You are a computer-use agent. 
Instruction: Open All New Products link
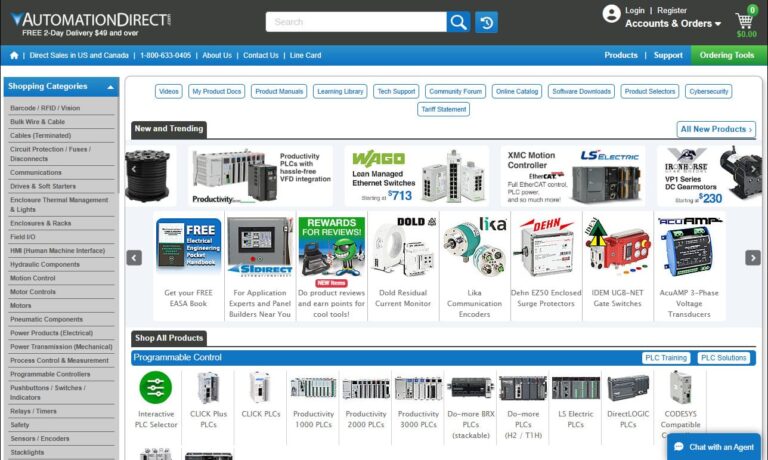[x=716, y=129]
